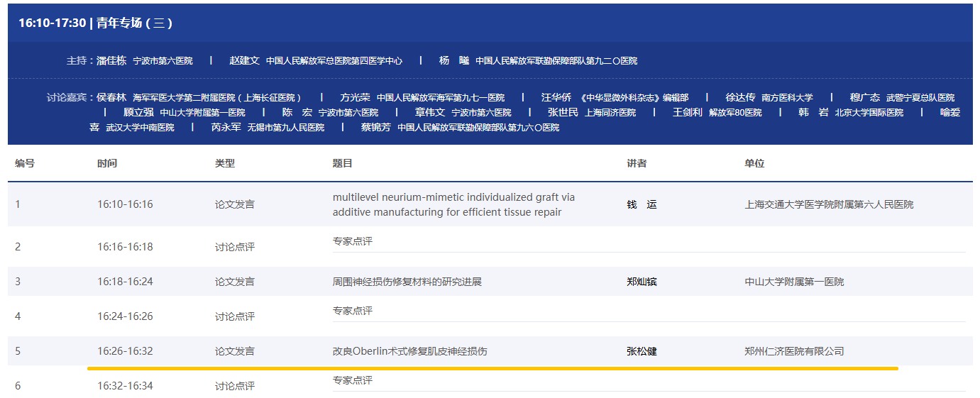980x398 pixels.
Task: Click speaker name 钱运
Action: pyautogui.click(x=642, y=204)
